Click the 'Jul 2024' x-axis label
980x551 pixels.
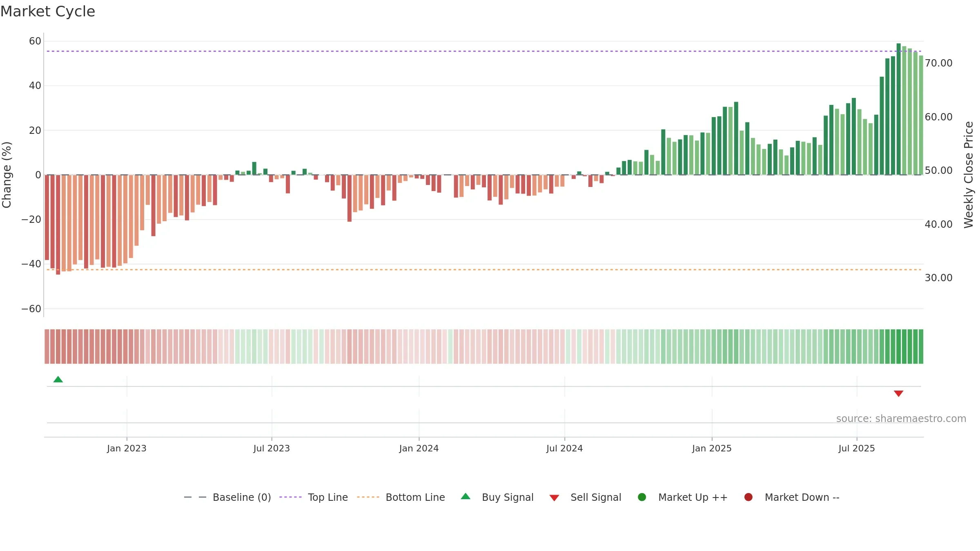(x=565, y=449)
